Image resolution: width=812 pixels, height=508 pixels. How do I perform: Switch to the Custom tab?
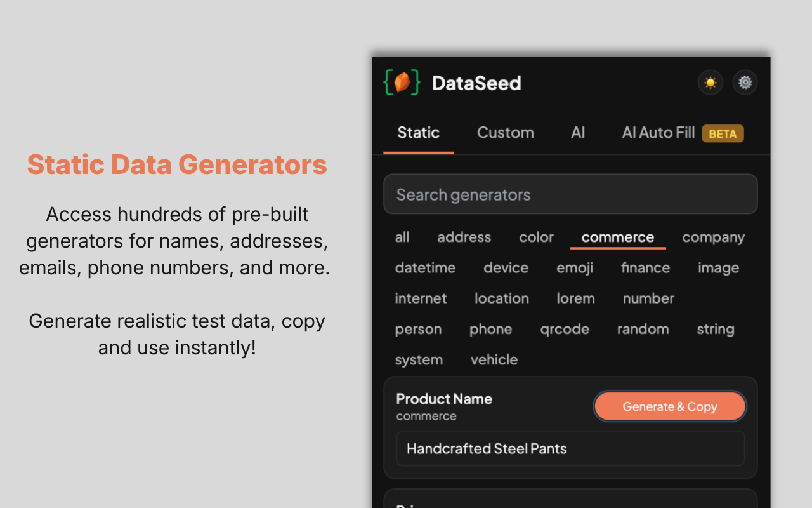click(505, 133)
